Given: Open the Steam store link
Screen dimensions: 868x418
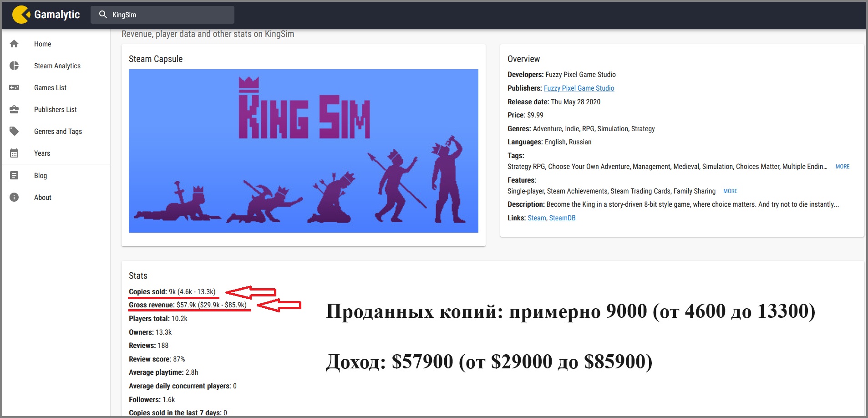Looking at the screenshot, I should tap(537, 218).
